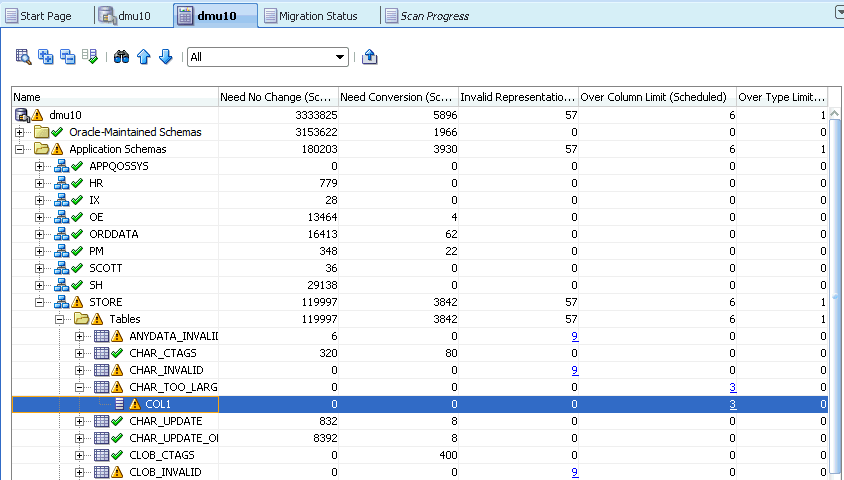Click the 3 link in CHAR_TOO_LARGE row

click(733, 387)
